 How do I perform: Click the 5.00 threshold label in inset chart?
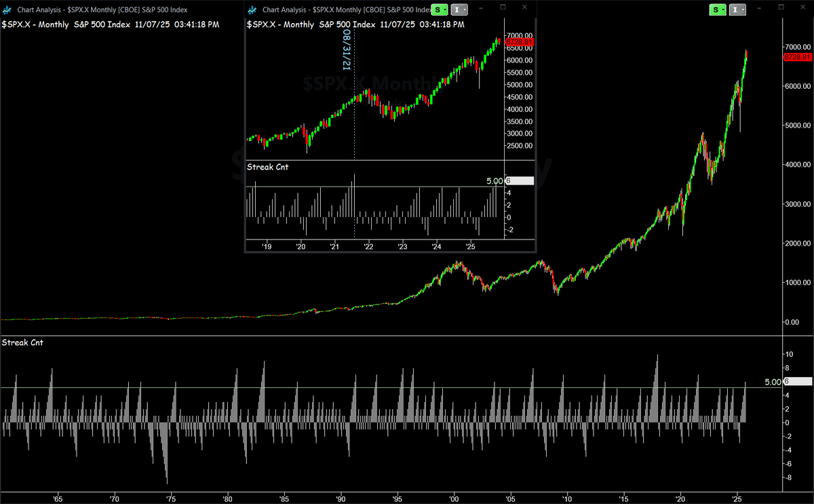point(495,181)
